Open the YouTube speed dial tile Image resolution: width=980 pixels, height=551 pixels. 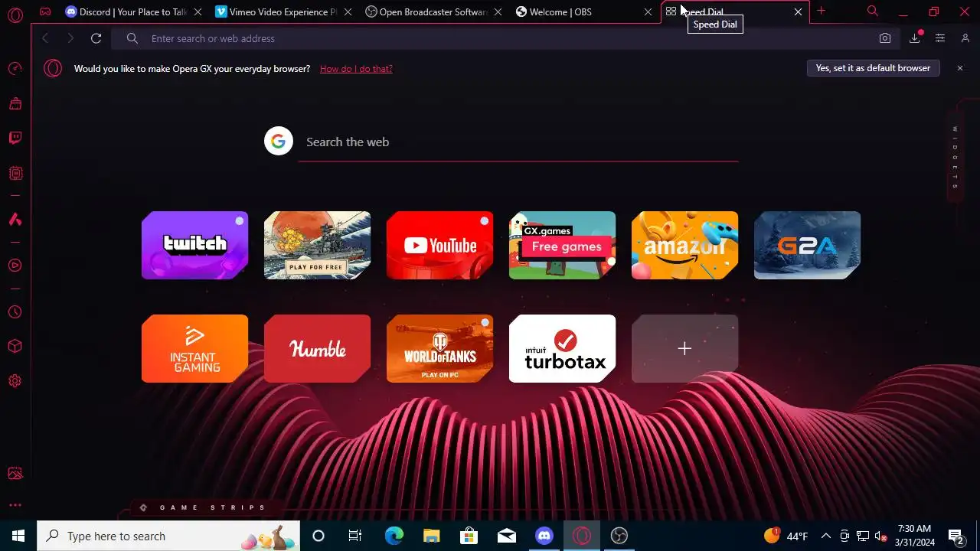(x=439, y=245)
